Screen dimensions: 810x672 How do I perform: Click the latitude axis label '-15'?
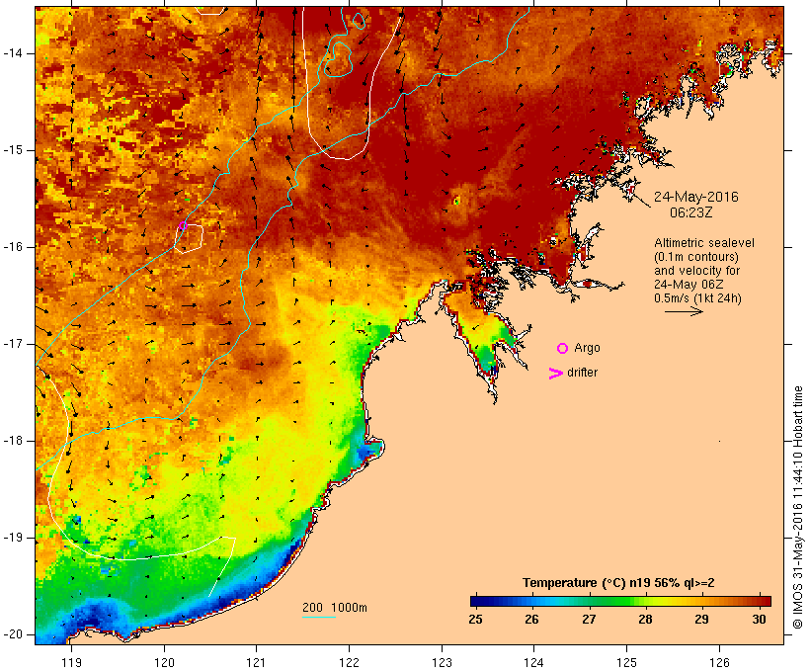13,150
